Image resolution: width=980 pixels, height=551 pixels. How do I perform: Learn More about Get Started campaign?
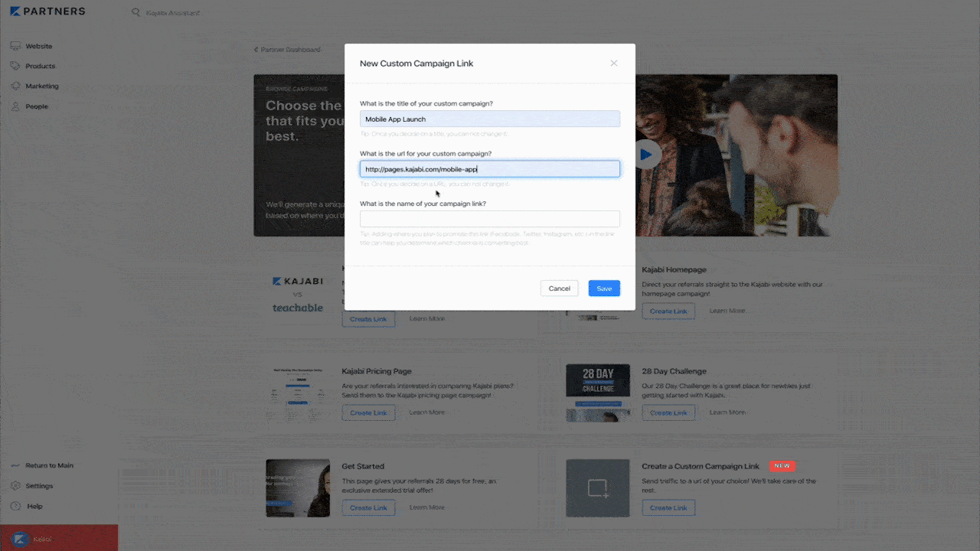click(x=427, y=507)
